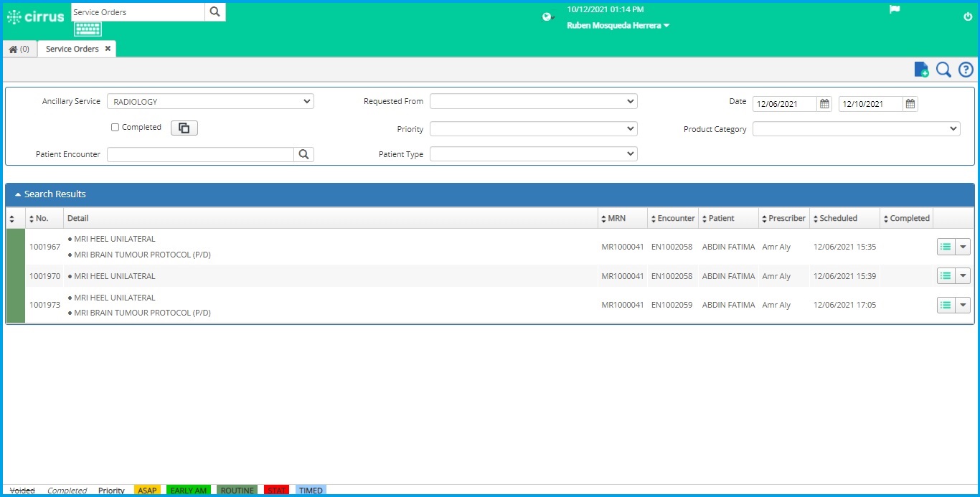Click the ASAP priority legend color
This screenshot has width=980, height=497.
146,491
